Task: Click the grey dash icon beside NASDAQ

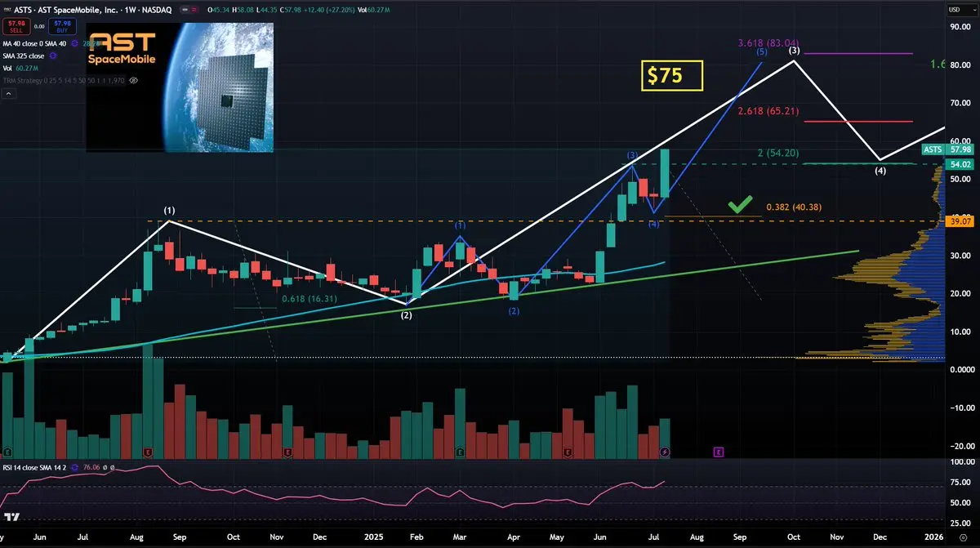Action: (x=185, y=10)
